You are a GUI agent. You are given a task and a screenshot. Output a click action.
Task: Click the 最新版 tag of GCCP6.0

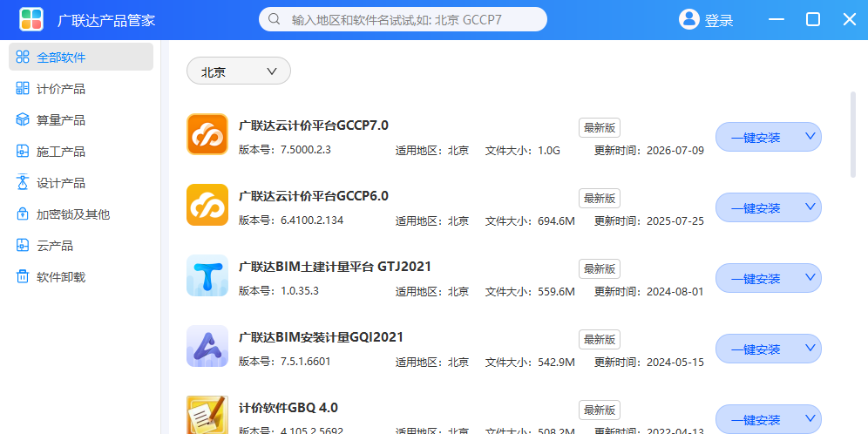pos(600,198)
